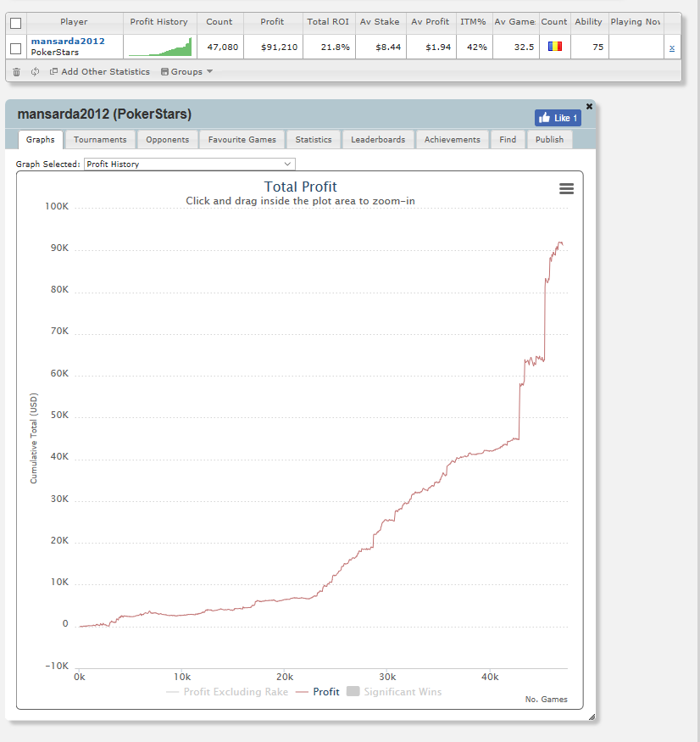Open the Favourite Games tab
Image resolution: width=700 pixels, height=742 pixels.
tap(242, 140)
